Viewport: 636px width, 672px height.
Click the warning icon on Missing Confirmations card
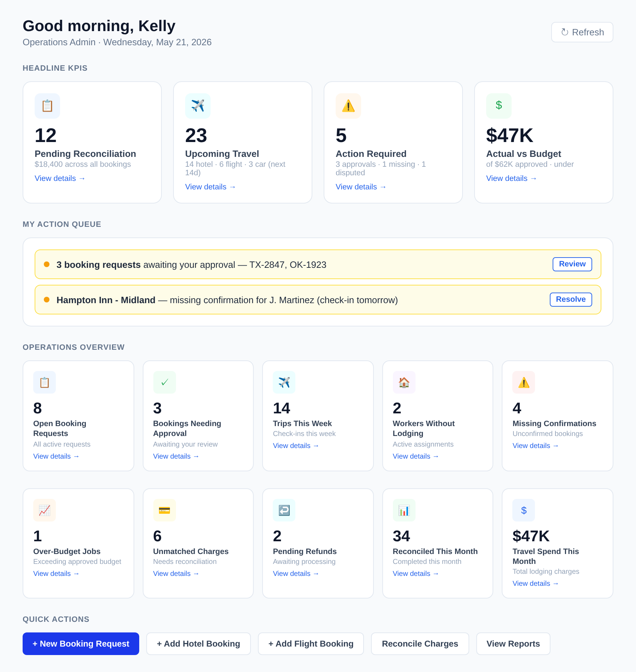pos(524,382)
